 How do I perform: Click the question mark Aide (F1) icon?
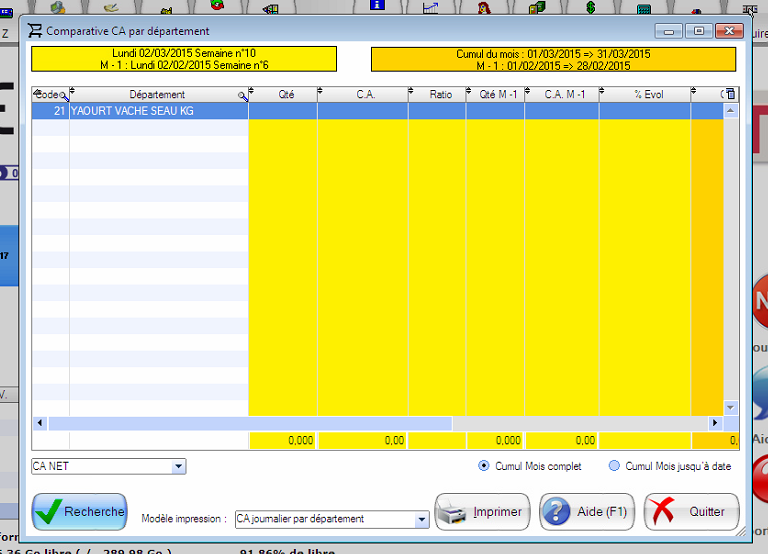(557, 513)
